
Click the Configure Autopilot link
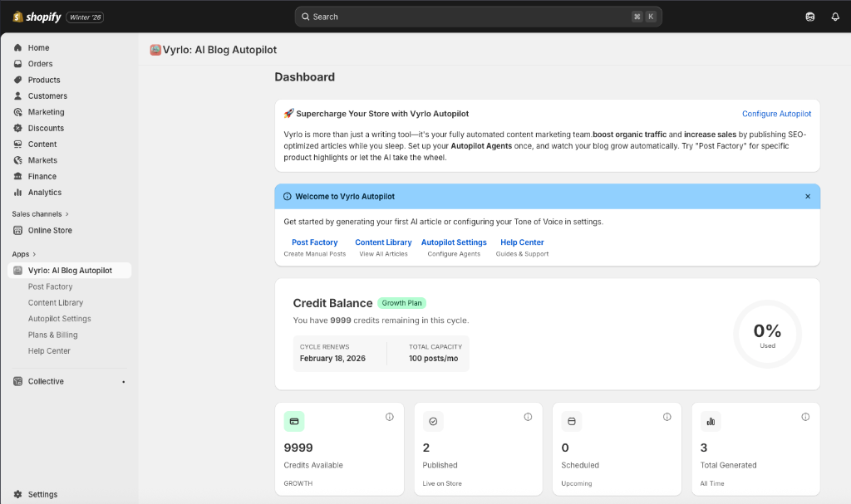776,114
